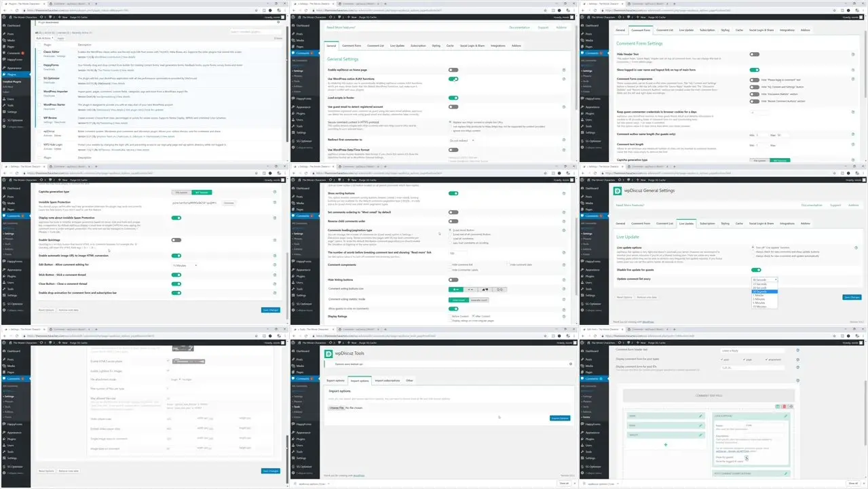Click Import Options button in wpDiscuz Tools

[x=560, y=418]
